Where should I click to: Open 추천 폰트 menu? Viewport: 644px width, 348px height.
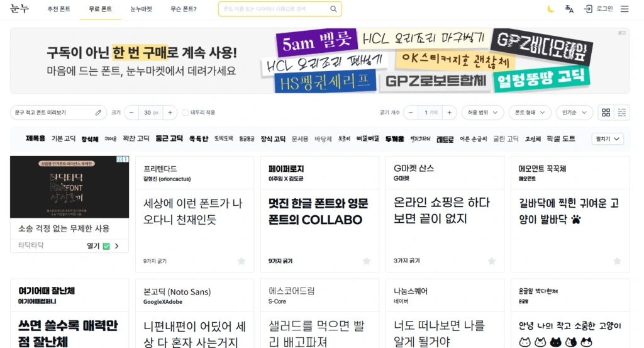[x=58, y=9]
